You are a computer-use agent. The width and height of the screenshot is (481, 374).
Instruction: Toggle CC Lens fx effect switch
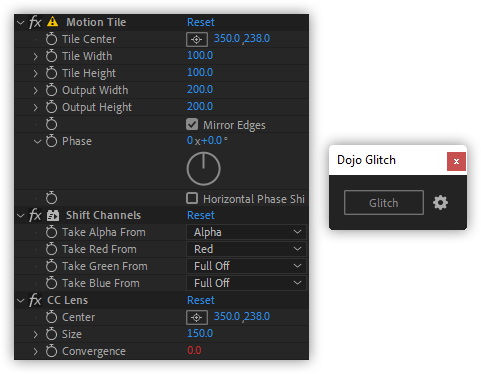tap(35, 300)
